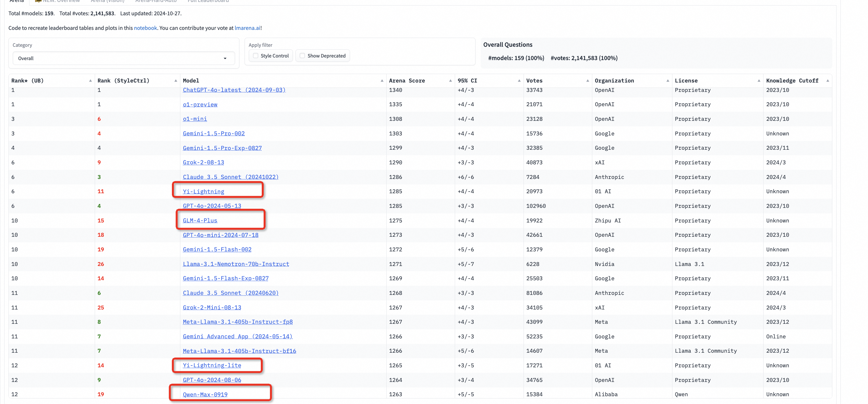Open the lmarena.ai link

coord(247,28)
